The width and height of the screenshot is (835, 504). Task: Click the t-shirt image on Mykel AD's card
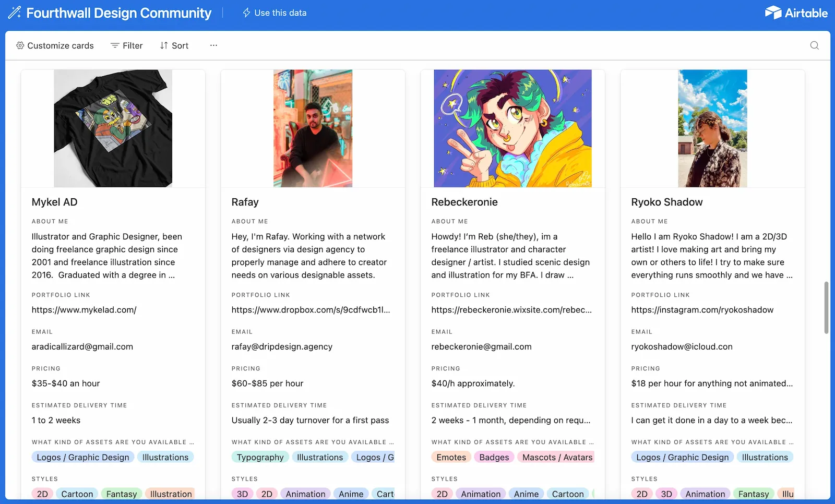coord(113,128)
